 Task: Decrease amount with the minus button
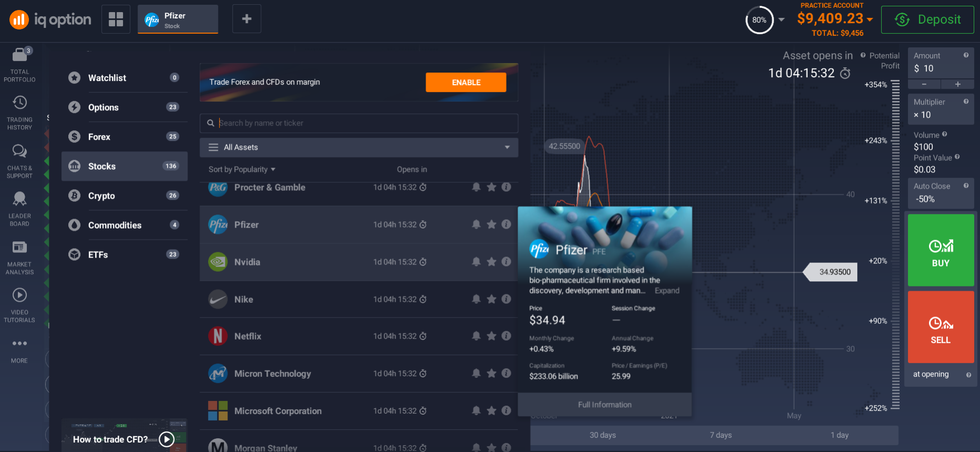coord(924,84)
